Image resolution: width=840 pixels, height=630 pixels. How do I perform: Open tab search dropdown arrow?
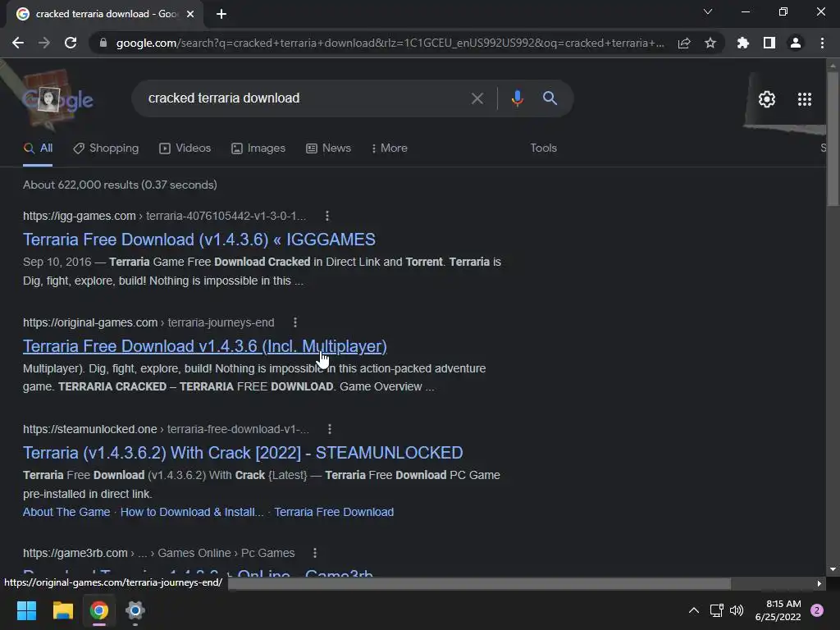pyautogui.click(x=708, y=11)
